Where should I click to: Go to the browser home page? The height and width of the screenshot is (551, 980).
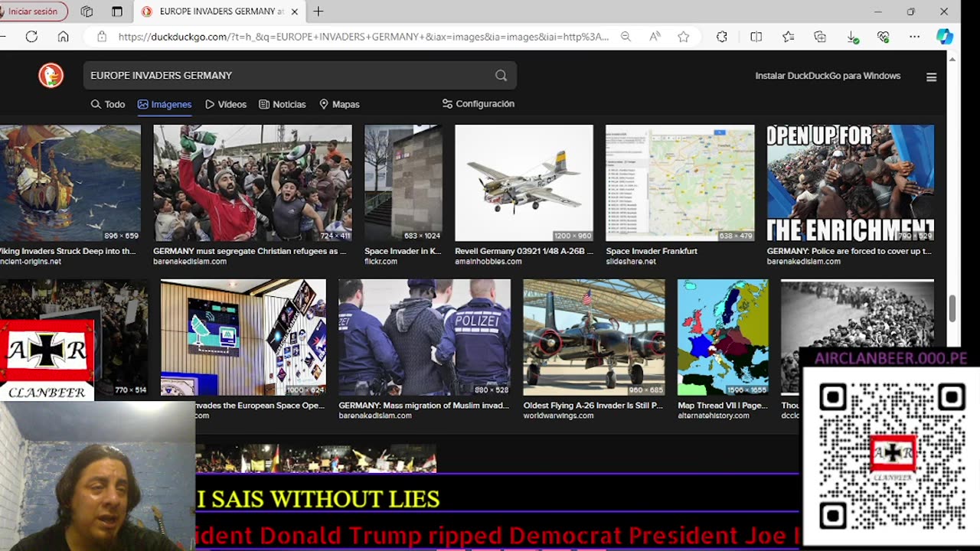tap(63, 37)
